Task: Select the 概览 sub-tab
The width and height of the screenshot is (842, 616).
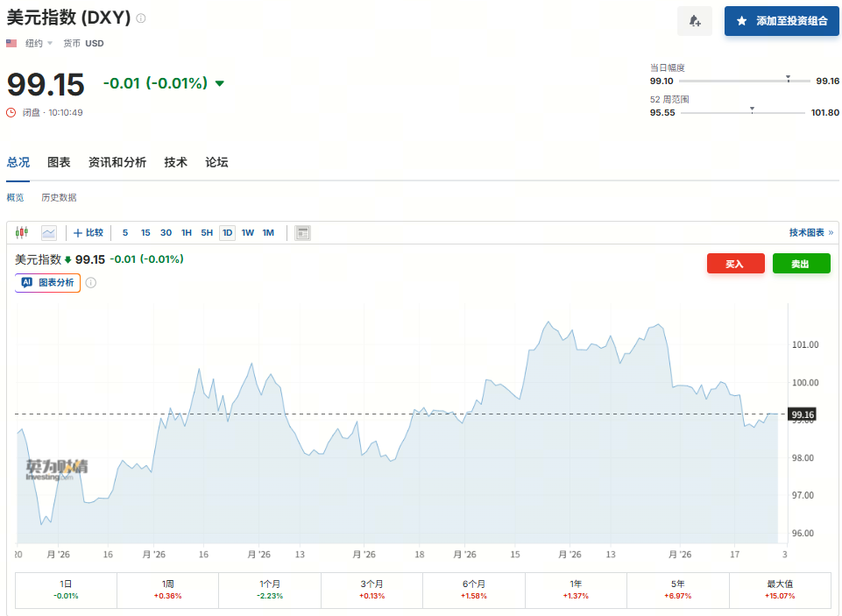Action: (15, 198)
